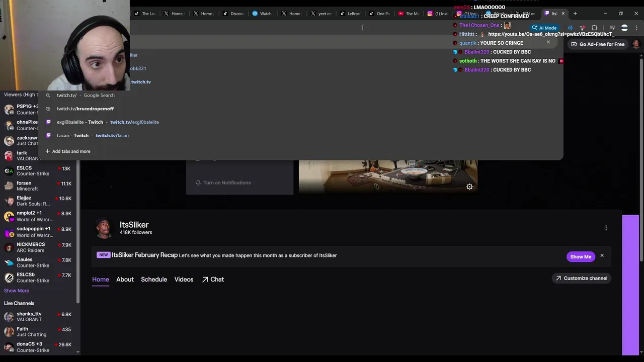This screenshot has width=644, height=362.
Task: Switch to the Discover TikTok tab
Action: tap(233, 14)
